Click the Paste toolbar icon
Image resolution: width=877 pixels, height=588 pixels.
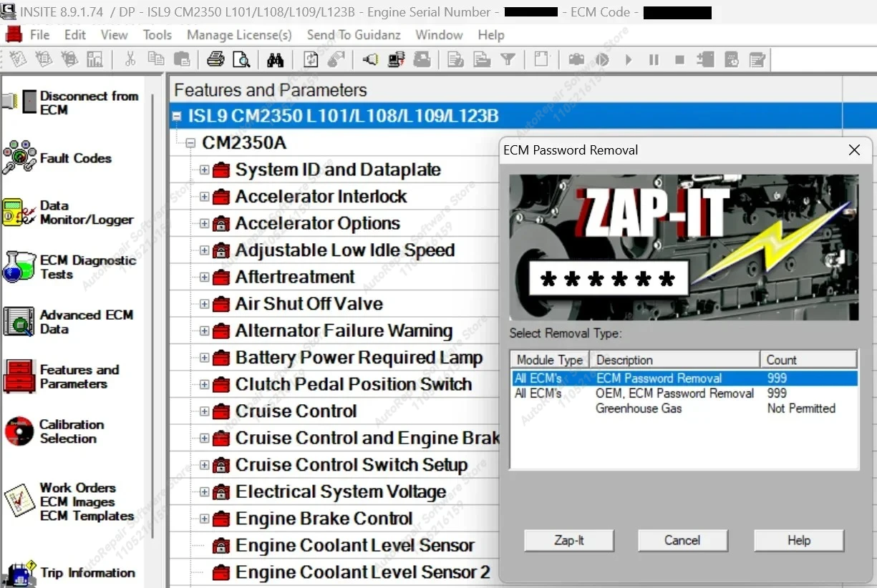[x=182, y=59]
